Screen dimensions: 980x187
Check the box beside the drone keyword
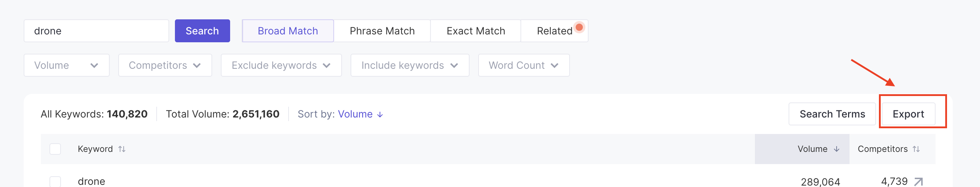[55, 181]
